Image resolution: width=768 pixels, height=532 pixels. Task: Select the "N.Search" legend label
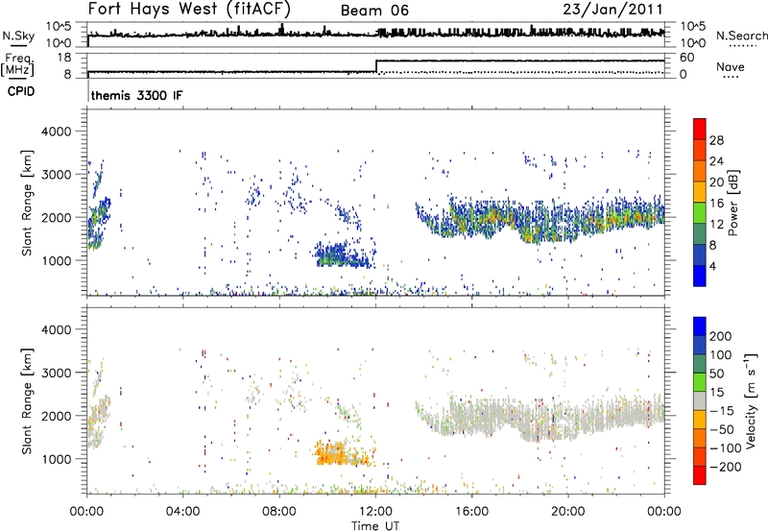[x=741, y=36]
